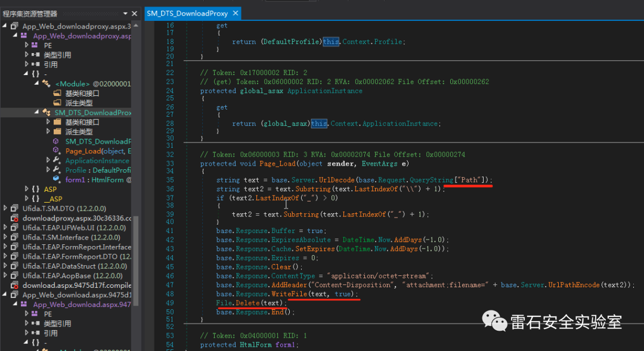Click the downloadproxy.aspx.30c36336 file icon
Screen dimensions: 644x351
(x=14, y=218)
